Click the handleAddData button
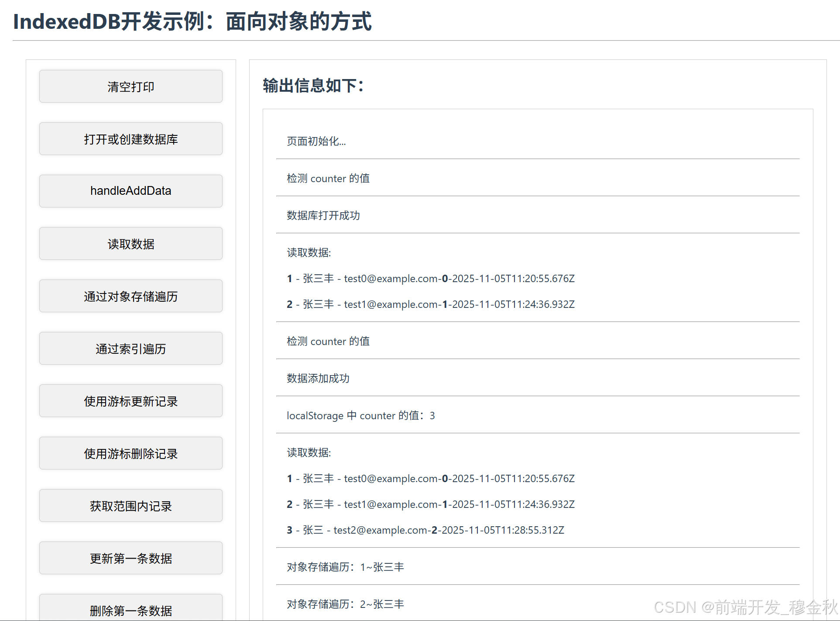This screenshot has height=621, width=840. tap(130, 191)
